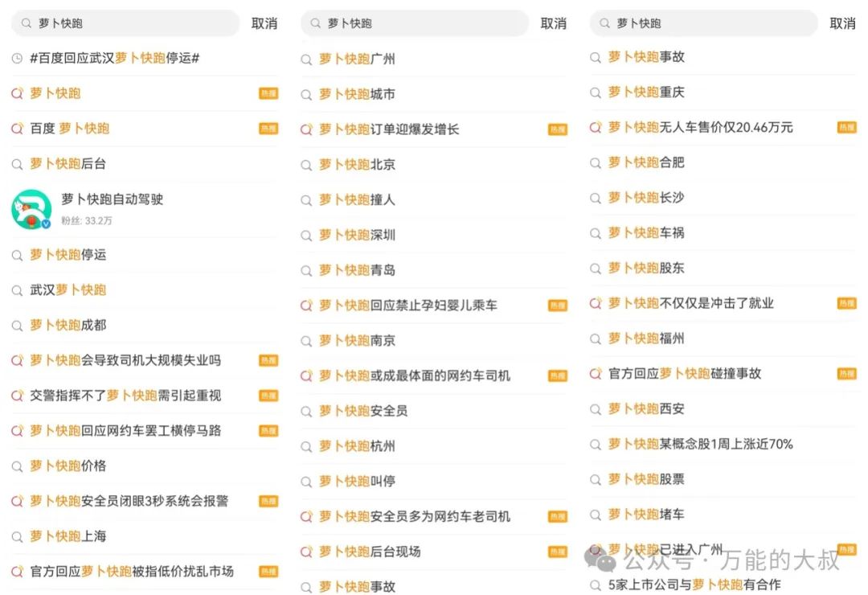This screenshot has height=595, width=868.
Task: Focus the right panel search field
Action: click(703, 23)
